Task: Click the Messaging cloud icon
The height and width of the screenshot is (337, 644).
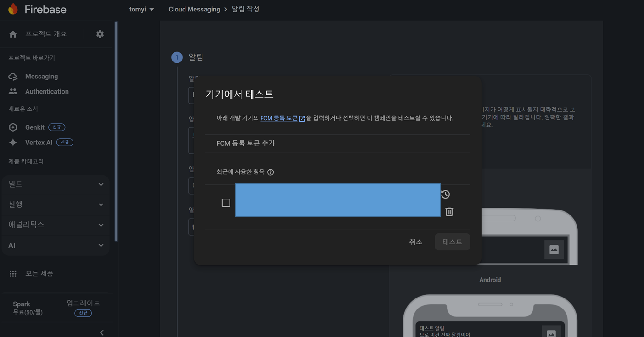Action: tap(13, 77)
